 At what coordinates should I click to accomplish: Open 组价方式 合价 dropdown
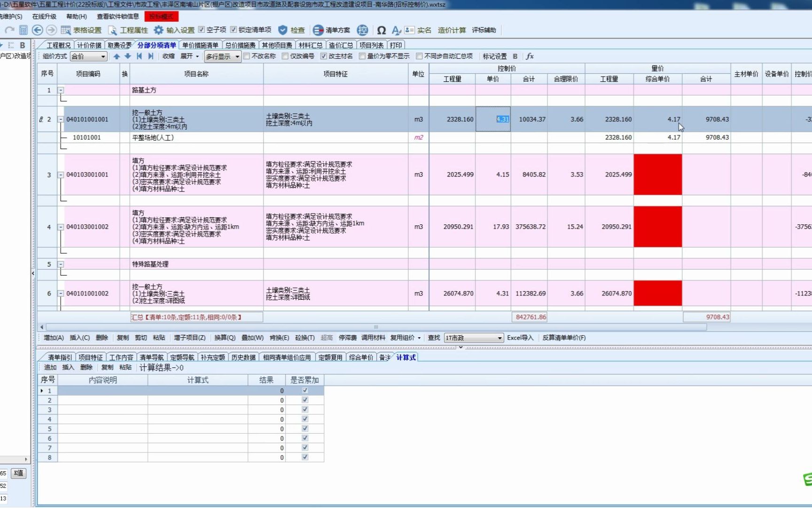click(89, 56)
